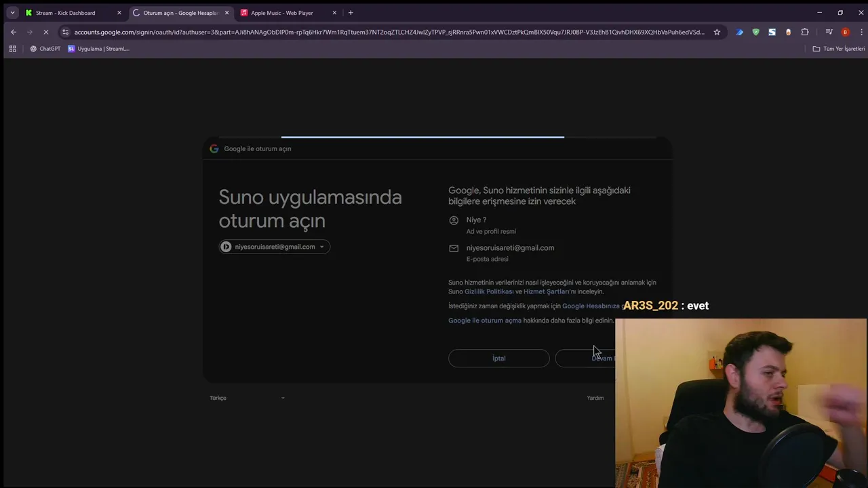This screenshot has height=488, width=868.
Task: Go back with the browser back arrow
Action: 14,32
